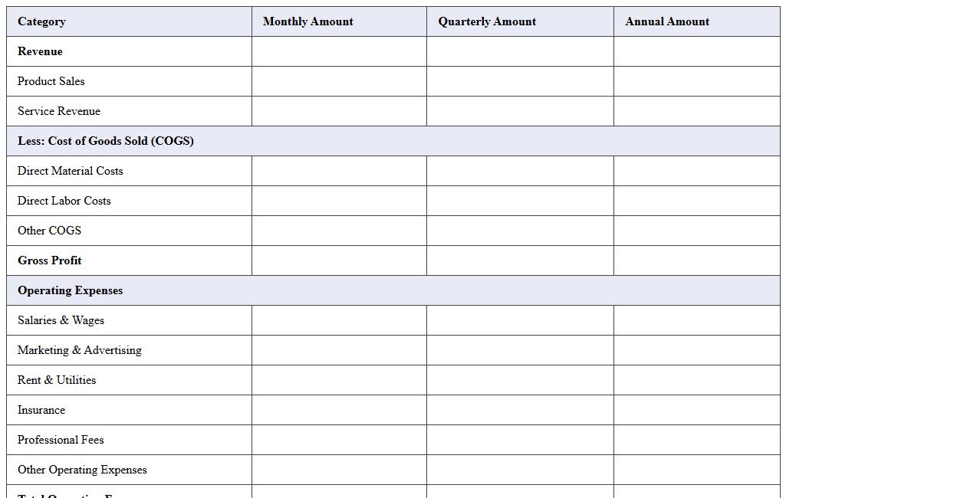Select the Product Sales monthly amount cell
980x498 pixels.
tap(339, 81)
